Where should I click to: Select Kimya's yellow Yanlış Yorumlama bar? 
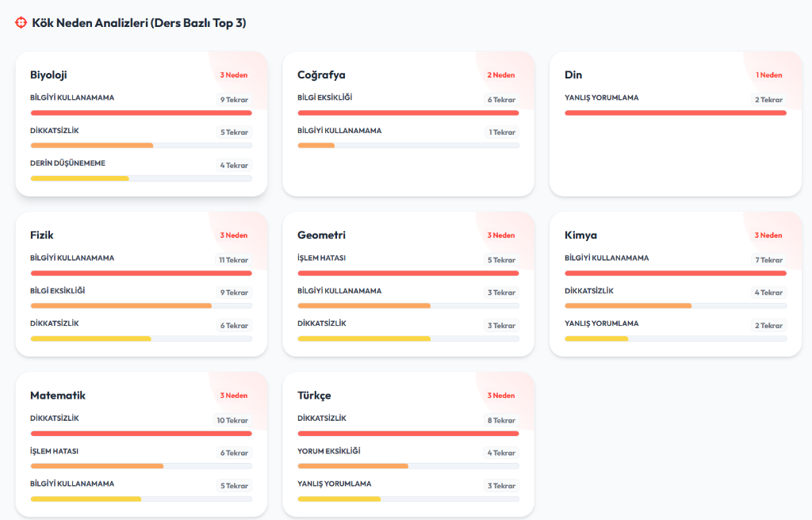click(596, 338)
